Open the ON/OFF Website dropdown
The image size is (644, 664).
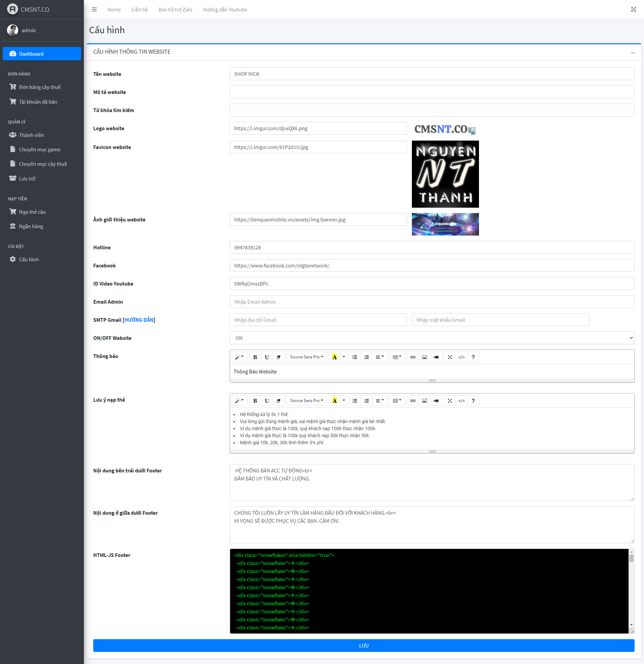pos(432,338)
